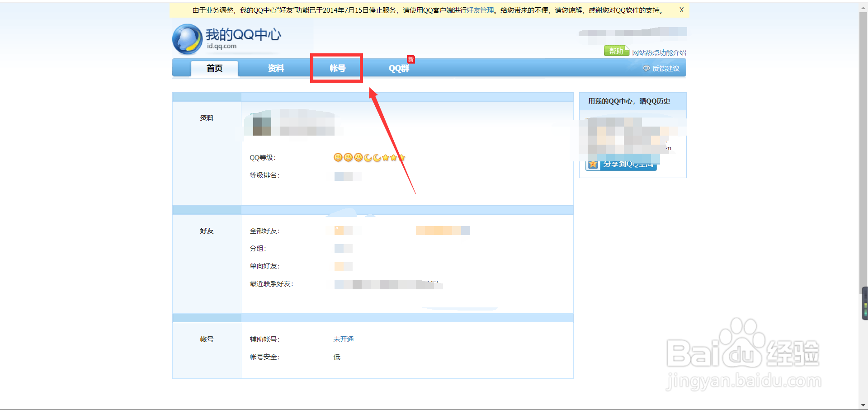
Task: Open the QQ群 tab
Action: pyautogui.click(x=399, y=68)
